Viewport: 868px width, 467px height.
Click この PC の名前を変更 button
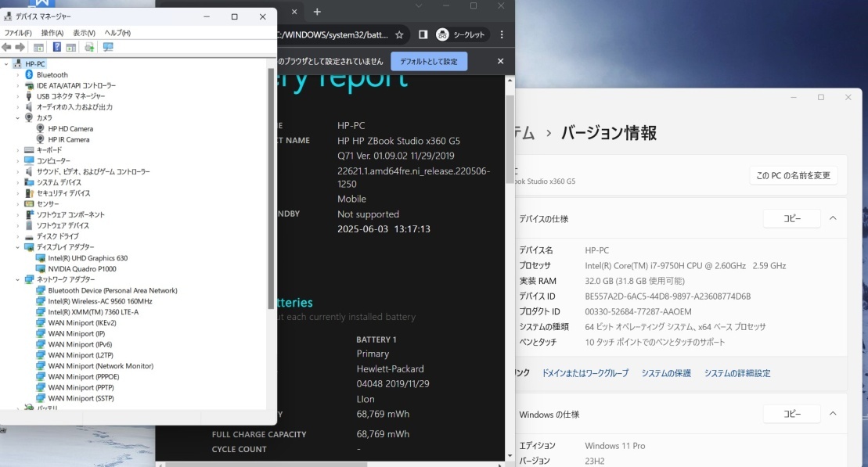point(794,175)
